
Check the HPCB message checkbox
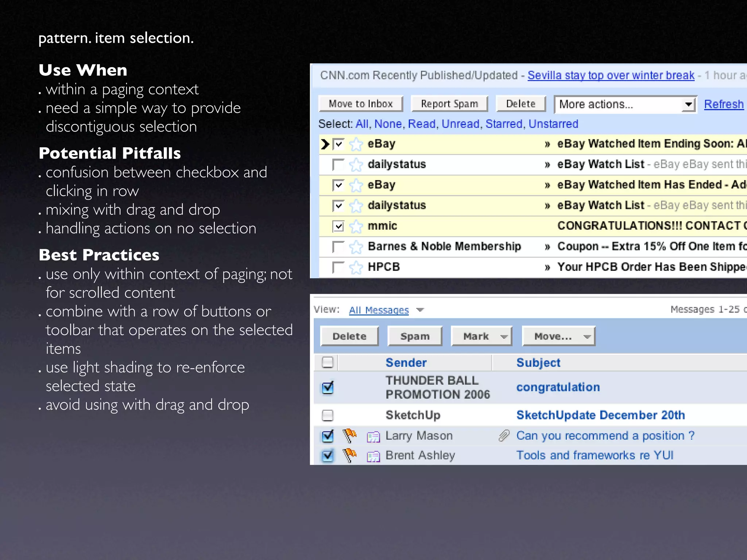[338, 267]
